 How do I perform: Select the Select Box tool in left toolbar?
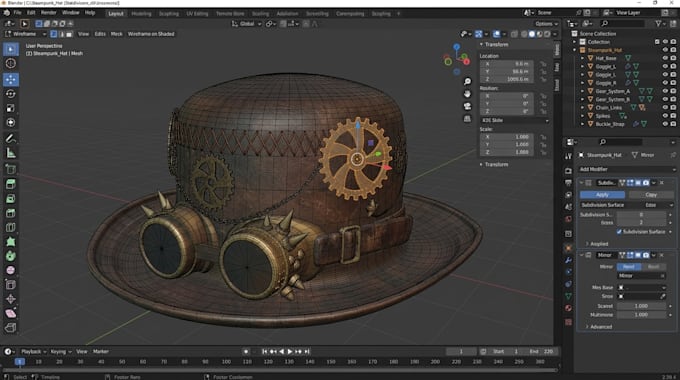click(x=11, y=49)
